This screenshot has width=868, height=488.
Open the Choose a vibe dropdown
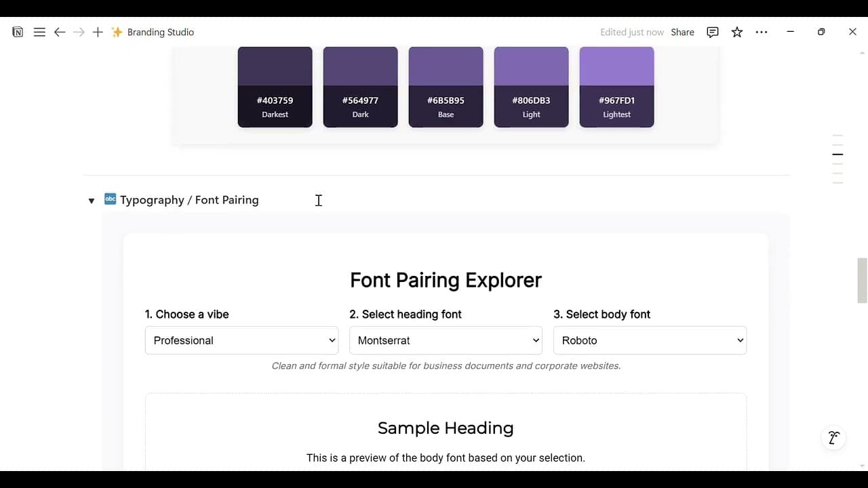click(x=241, y=340)
